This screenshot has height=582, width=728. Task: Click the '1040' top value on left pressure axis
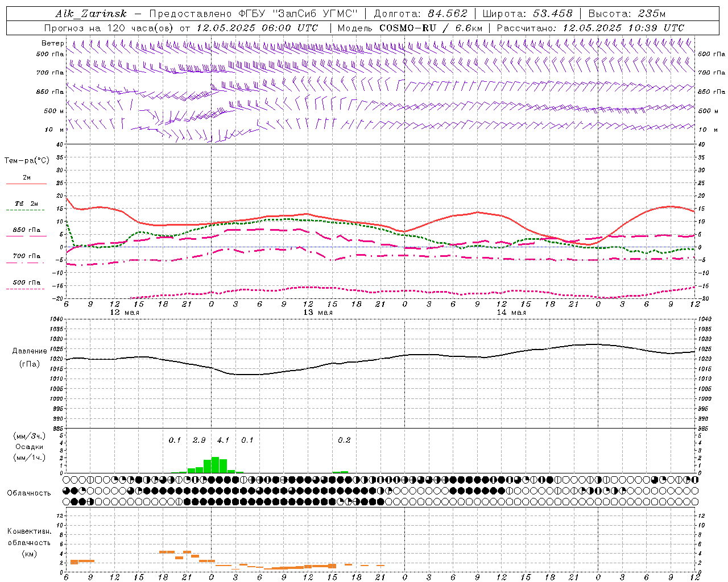[55, 319]
